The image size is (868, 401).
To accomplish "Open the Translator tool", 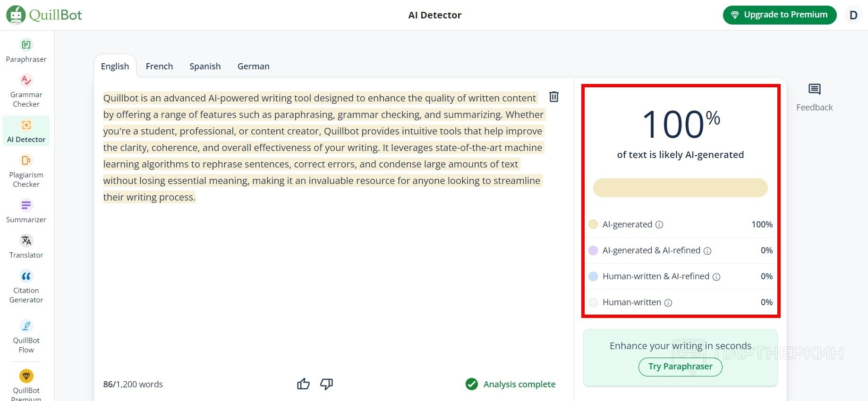I will 26,247.
